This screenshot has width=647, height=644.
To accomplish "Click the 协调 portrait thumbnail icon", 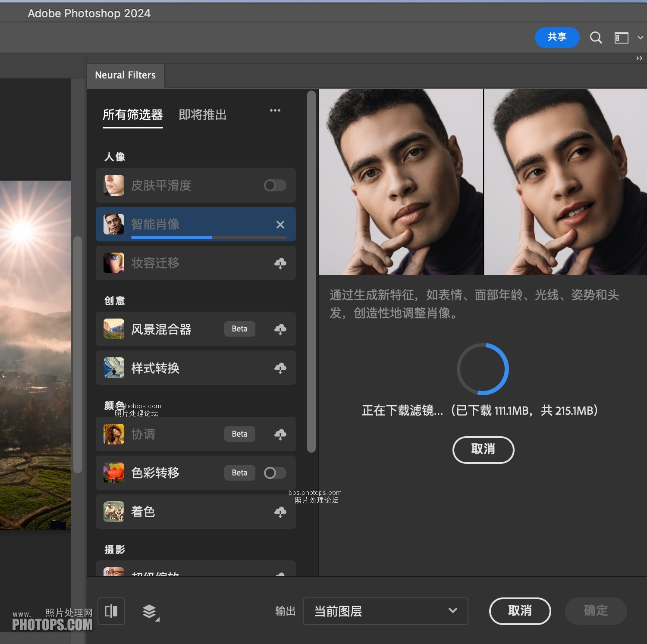I will (x=114, y=434).
